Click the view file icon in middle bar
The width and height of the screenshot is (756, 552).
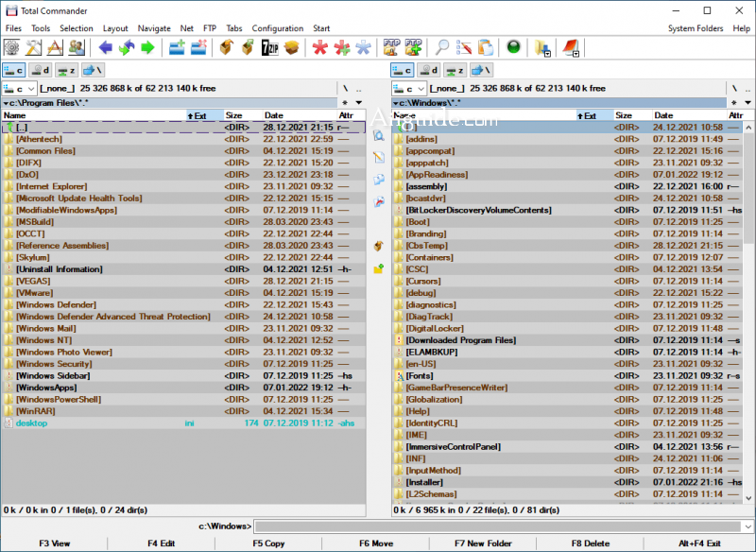point(379,136)
